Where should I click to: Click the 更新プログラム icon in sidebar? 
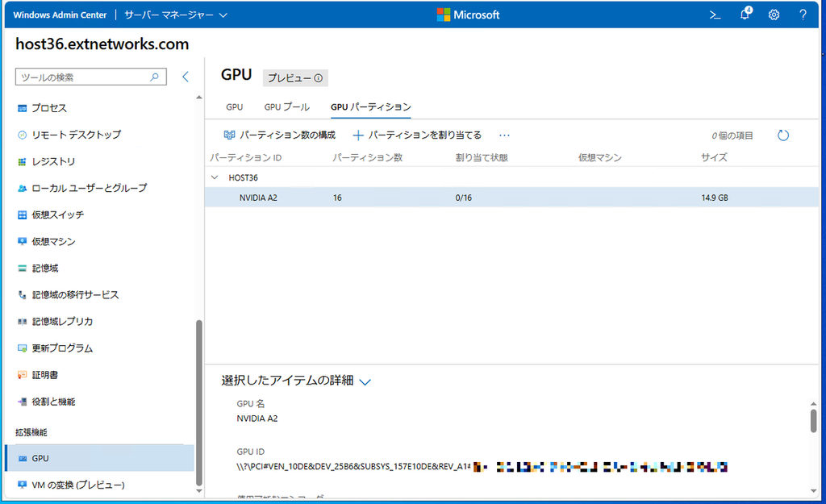point(22,348)
